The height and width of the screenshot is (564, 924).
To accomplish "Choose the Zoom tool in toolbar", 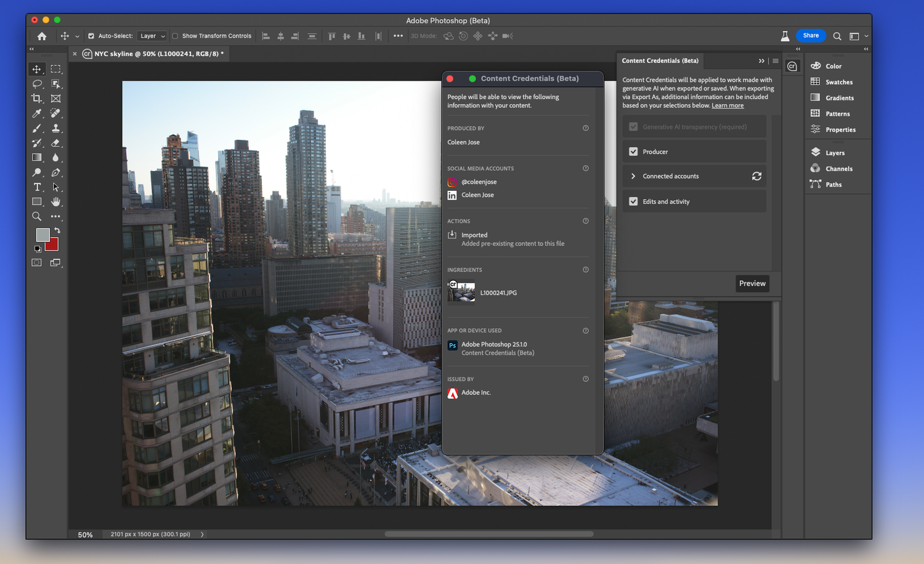I will click(x=37, y=217).
